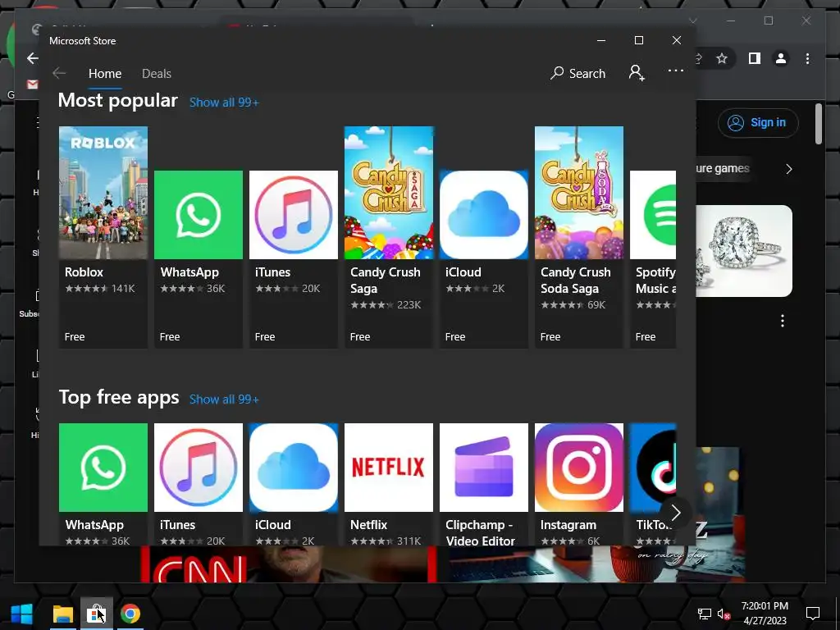Show the next Top free apps with arrow

676,513
